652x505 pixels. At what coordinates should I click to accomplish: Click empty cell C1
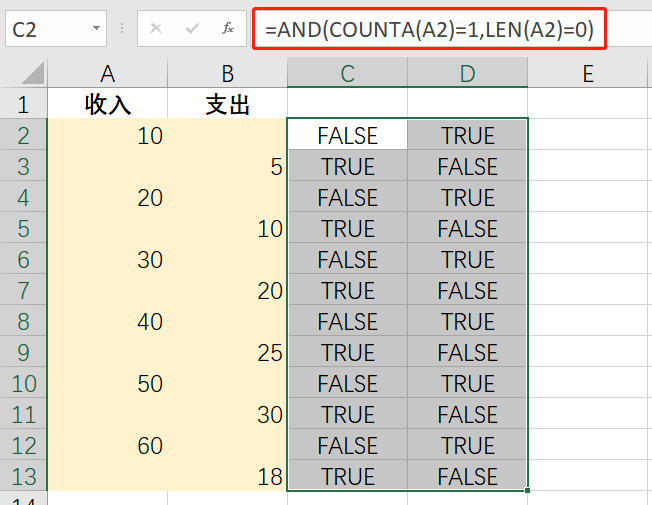(x=347, y=103)
